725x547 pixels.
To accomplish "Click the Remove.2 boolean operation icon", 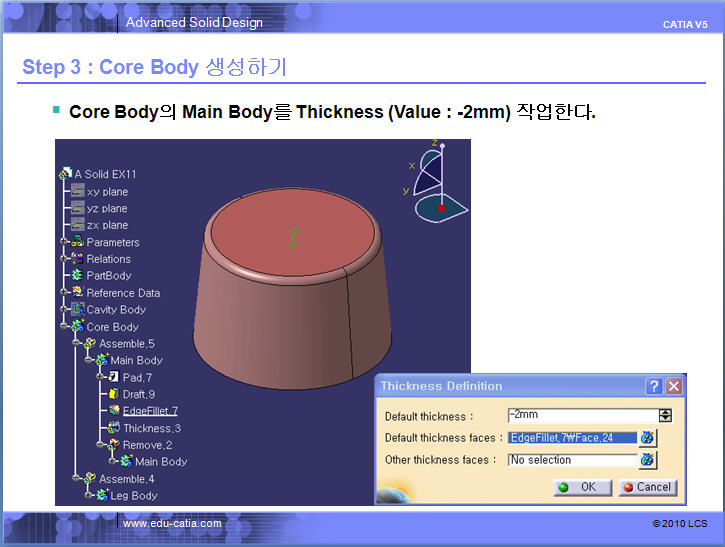I will (x=114, y=445).
